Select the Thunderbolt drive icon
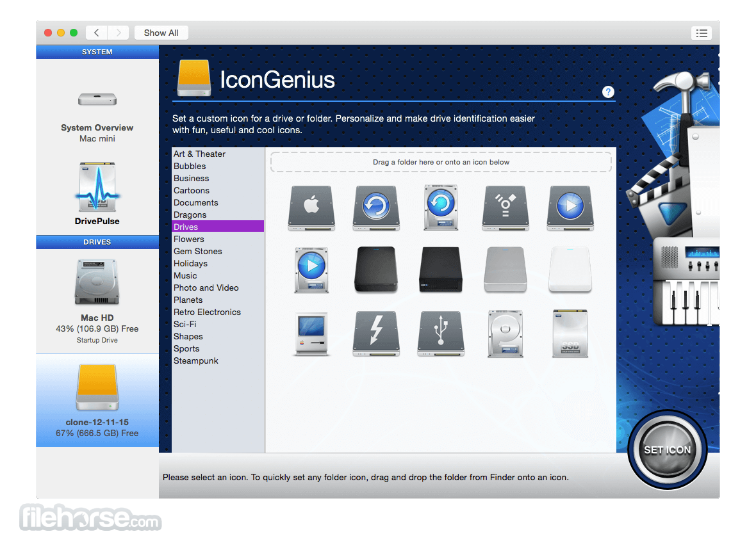The width and height of the screenshot is (756, 550). pyautogui.click(x=376, y=334)
